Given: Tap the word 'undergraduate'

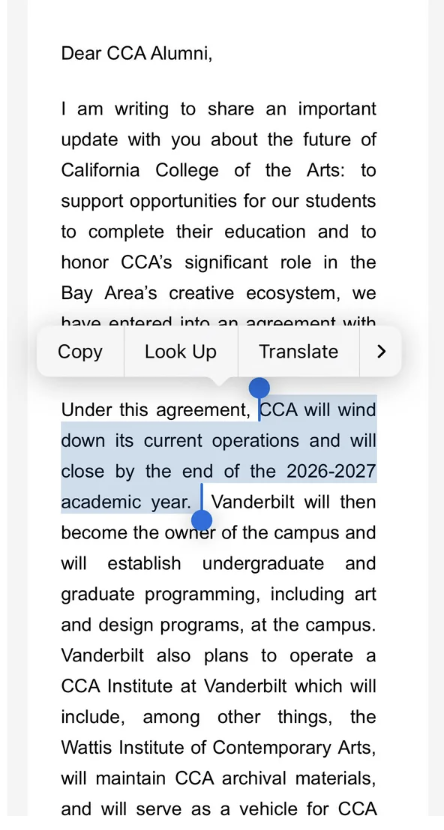Looking at the screenshot, I should (263, 564).
